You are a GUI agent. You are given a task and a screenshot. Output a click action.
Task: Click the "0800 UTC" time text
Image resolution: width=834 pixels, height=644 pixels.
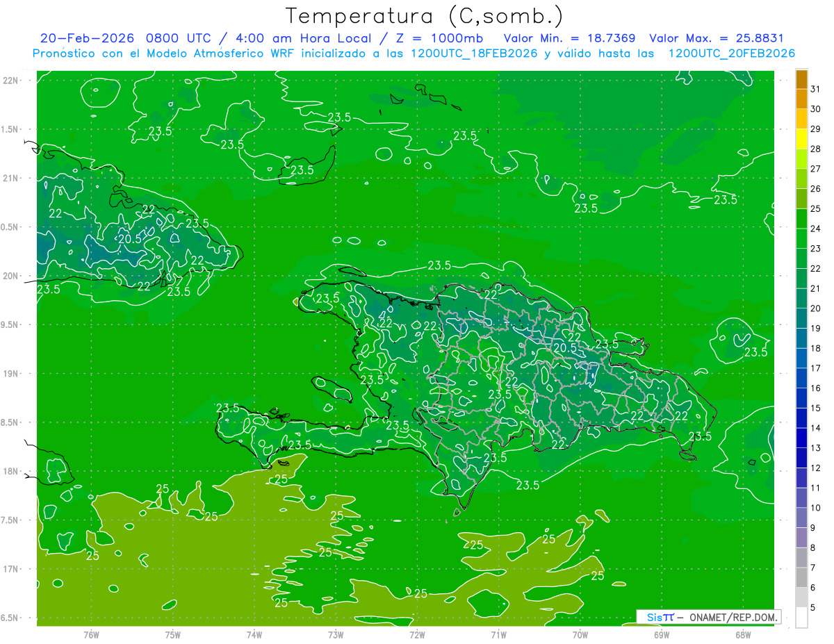coord(178,38)
